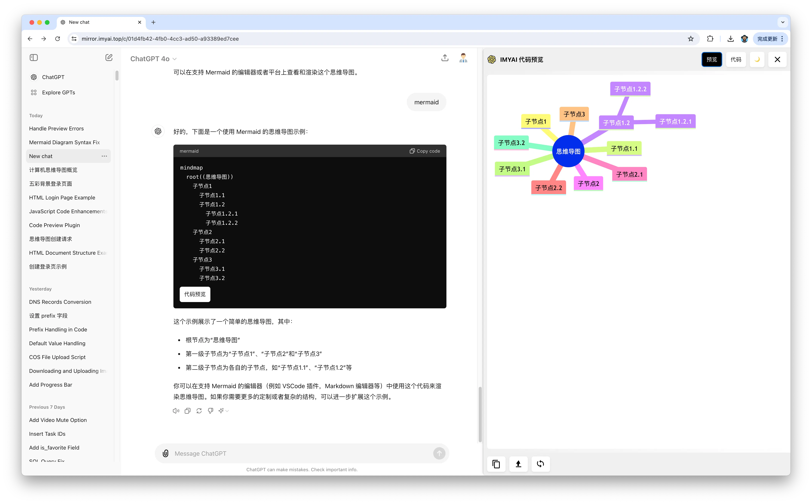This screenshot has width=812, height=504.
Task: Click the orange 子节点3 node
Action: (x=574, y=114)
